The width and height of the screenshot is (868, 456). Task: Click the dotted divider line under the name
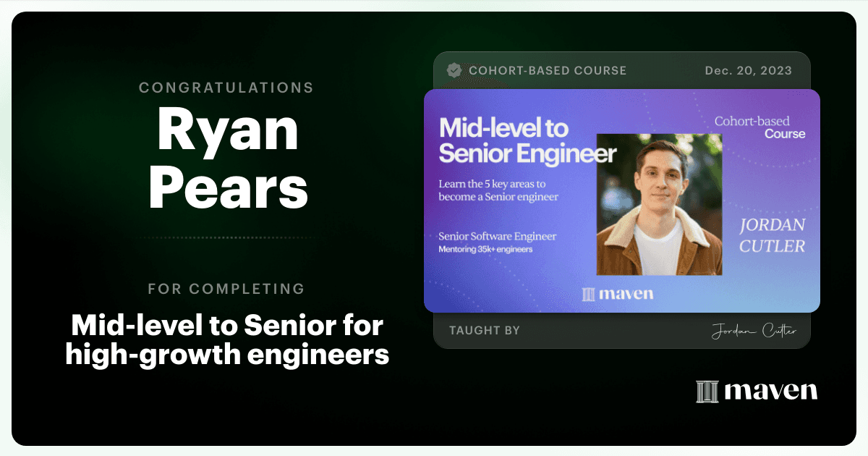pyautogui.click(x=226, y=237)
